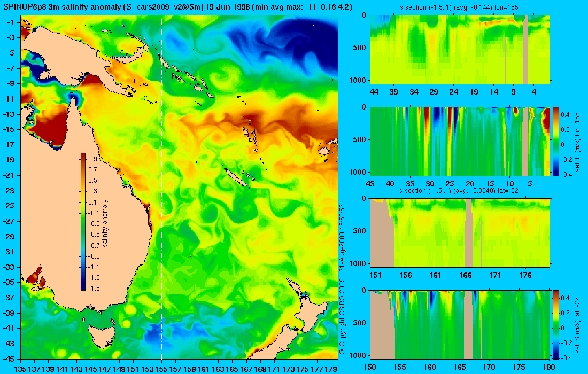Viewport: 588px width, 374px height.
Task: Click the main title starting 'SPINUP6p8 3m salinity anomaly'
Action: tap(177, 7)
